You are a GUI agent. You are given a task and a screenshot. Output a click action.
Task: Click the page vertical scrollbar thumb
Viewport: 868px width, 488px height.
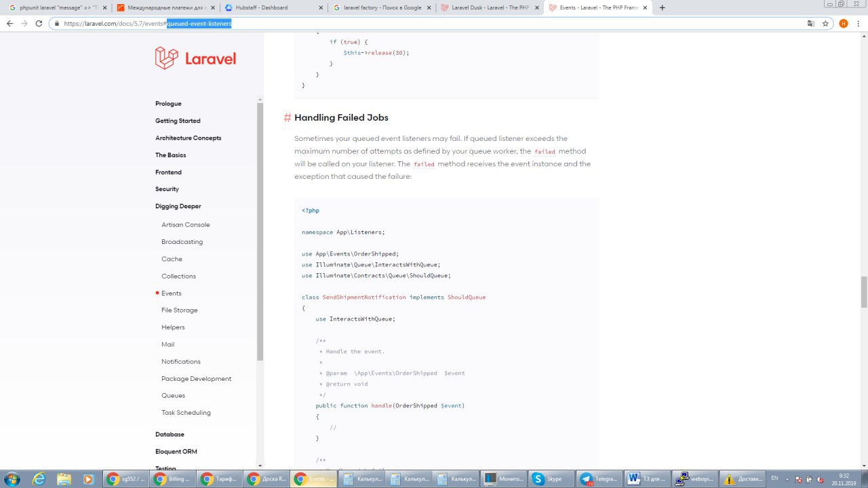tap(864, 292)
